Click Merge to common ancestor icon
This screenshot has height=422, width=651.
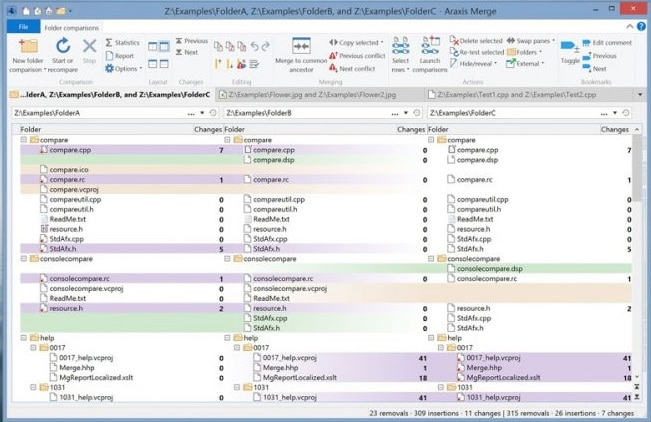tap(301, 46)
